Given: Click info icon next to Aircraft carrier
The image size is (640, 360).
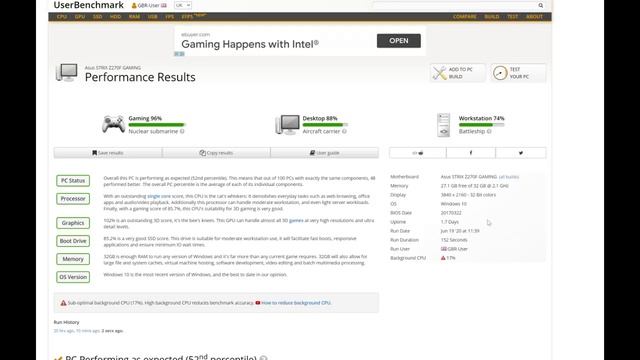Looking at the screenshot, I should tap(344, 131).
